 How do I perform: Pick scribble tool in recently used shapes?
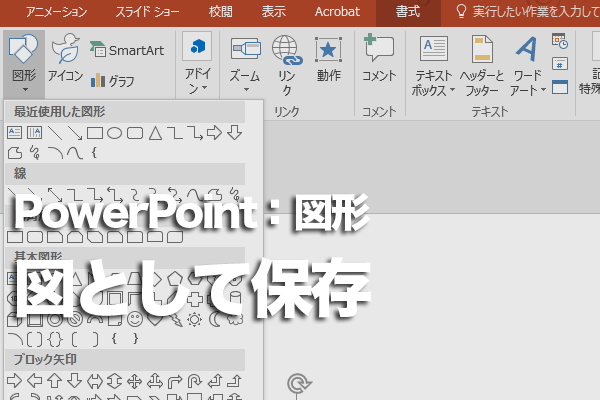click(x=35, y=153)
